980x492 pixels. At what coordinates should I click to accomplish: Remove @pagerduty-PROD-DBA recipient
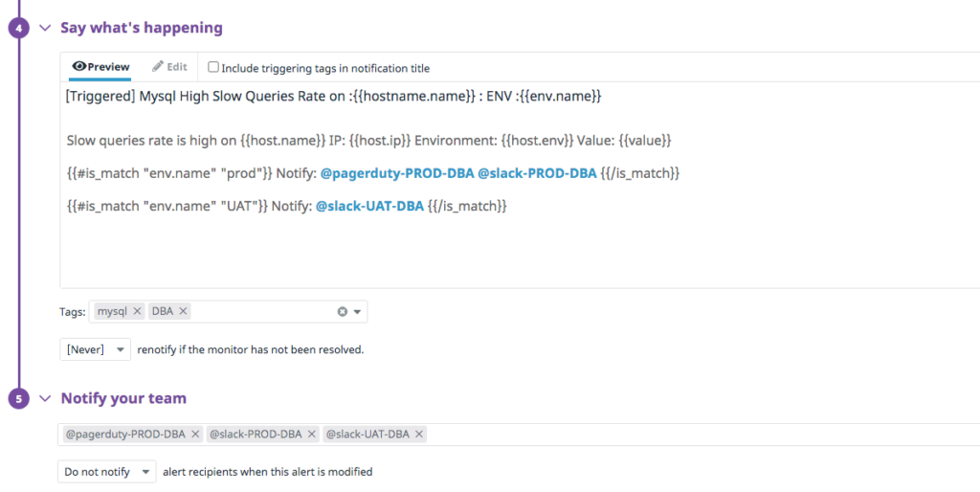195,435
